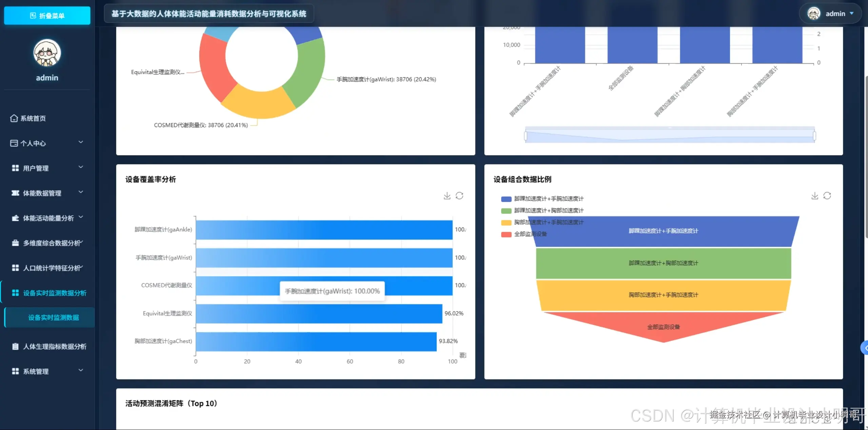Refresh the device coverage rate chart

point(459,196)
